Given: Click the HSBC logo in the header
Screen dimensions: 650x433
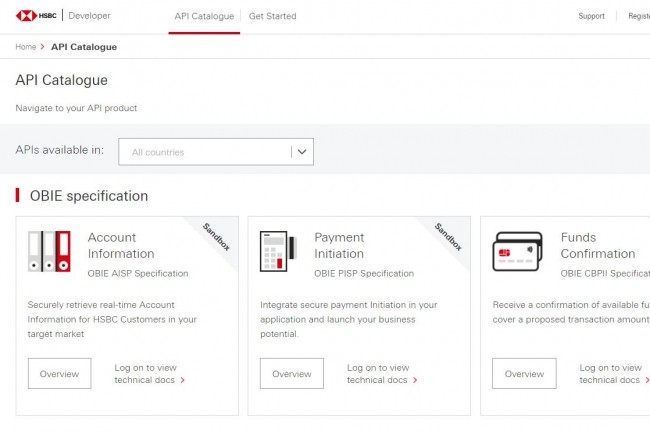Looking at the screenshot, I should coord(36,16).
